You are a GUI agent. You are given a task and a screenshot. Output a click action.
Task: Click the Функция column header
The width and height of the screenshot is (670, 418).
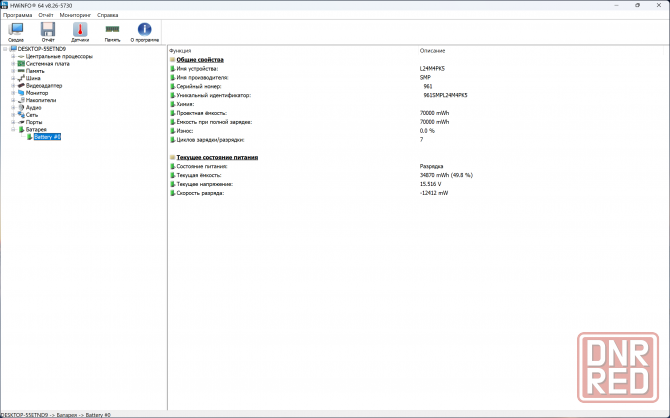pyautogui.click(x=181, y=49)
